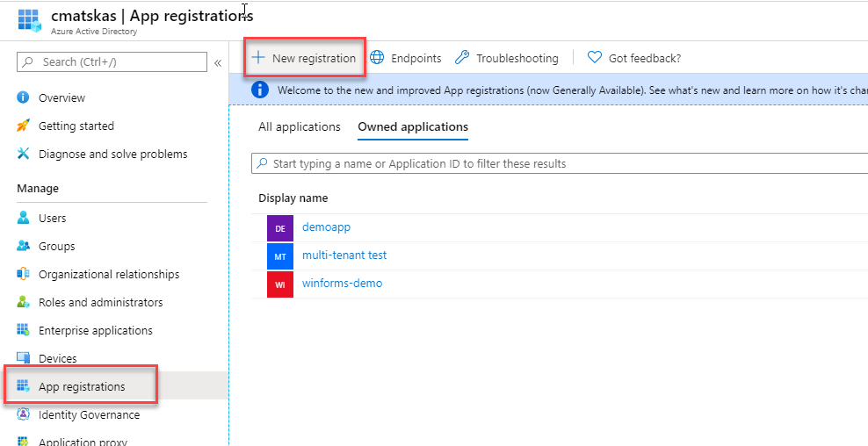Open the winforms-demo application link
This screenshot has height=446, width=868.
coord(342,284)
